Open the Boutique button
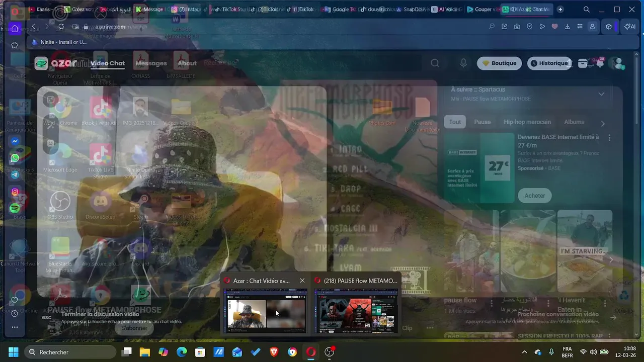Image resolution: width=644 pixels, height=362 pixels. pos(499,63)
